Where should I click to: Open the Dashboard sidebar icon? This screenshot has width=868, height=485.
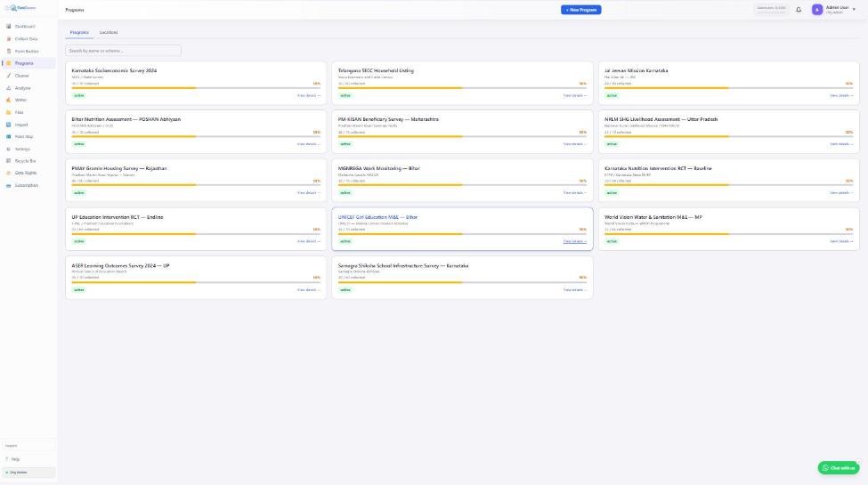click(x=8, y=27)
